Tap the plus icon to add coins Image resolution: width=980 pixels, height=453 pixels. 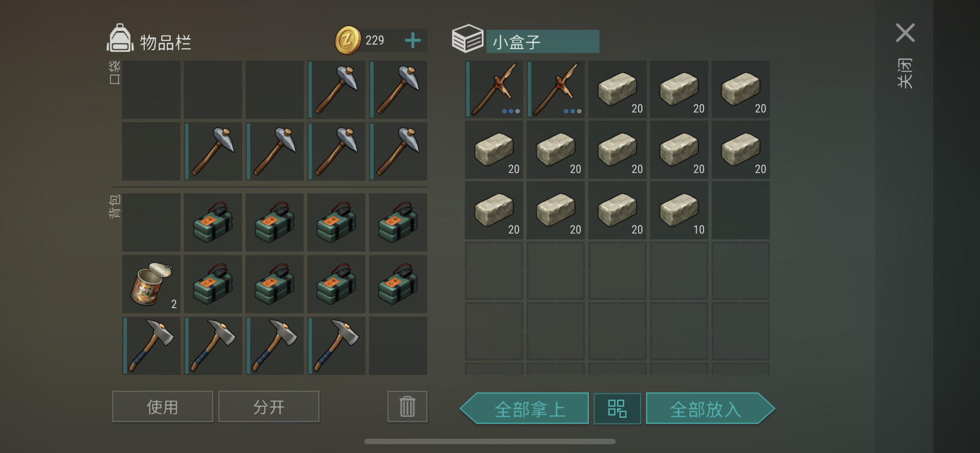pyautogui.click(x=413, y=40)
